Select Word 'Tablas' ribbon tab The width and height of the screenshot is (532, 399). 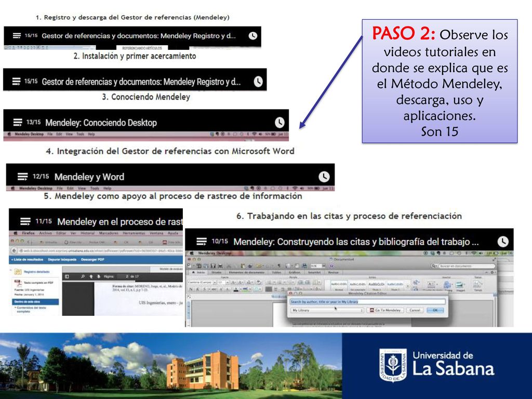pos(276,272)
